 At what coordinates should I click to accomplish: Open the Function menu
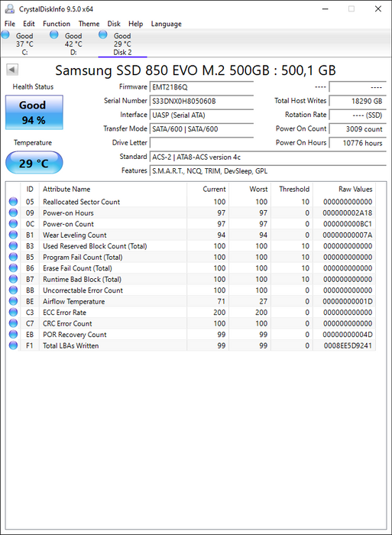coord(57,24)
